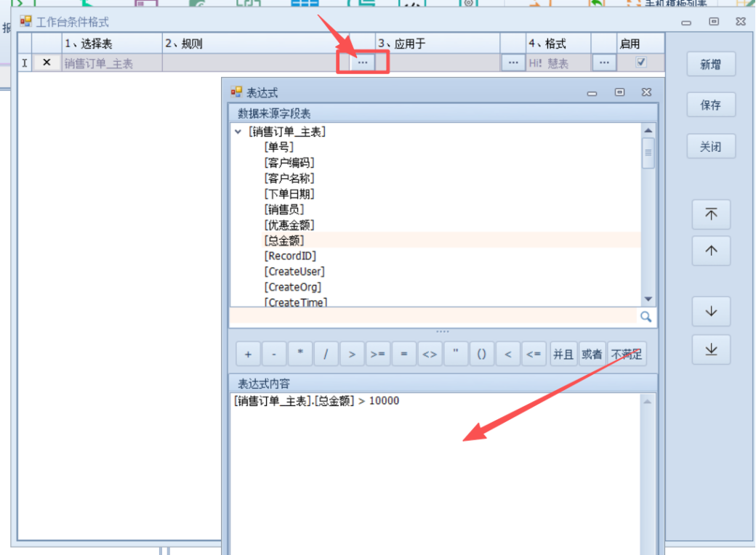Move rule to bottom with last arrow button
The width and height of the screenshot is (756, 555).
(x=711, y=350)
